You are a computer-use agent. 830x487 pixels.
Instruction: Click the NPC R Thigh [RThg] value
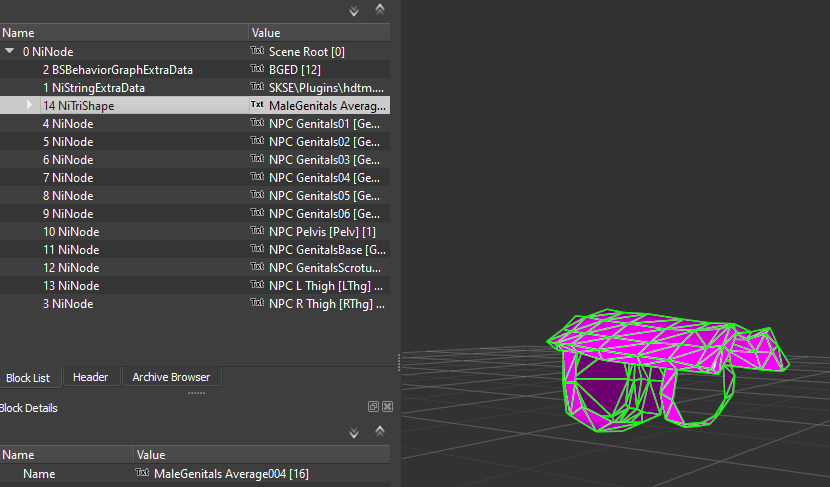point(327,304)
